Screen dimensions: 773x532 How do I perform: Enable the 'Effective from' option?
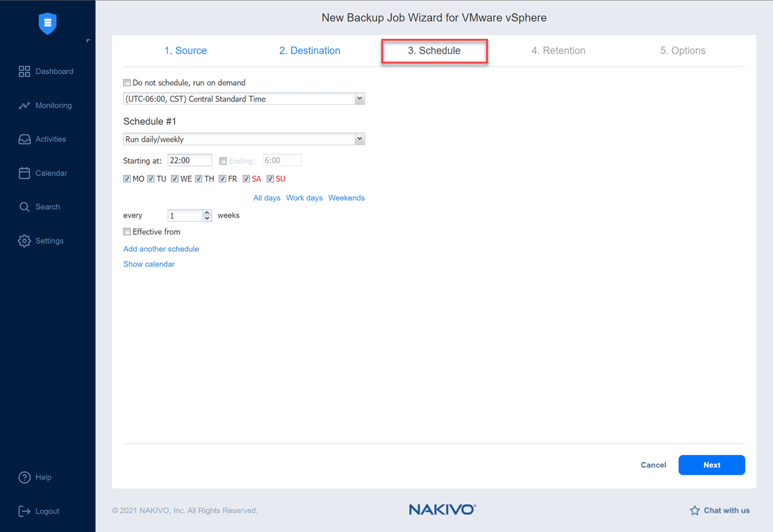tap(126, 231)
